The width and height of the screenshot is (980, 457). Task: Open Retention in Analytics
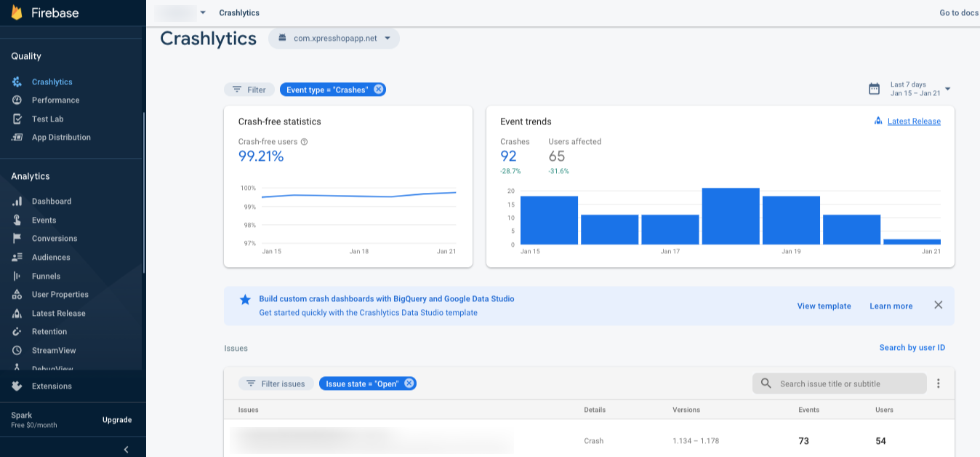(49, 332)
